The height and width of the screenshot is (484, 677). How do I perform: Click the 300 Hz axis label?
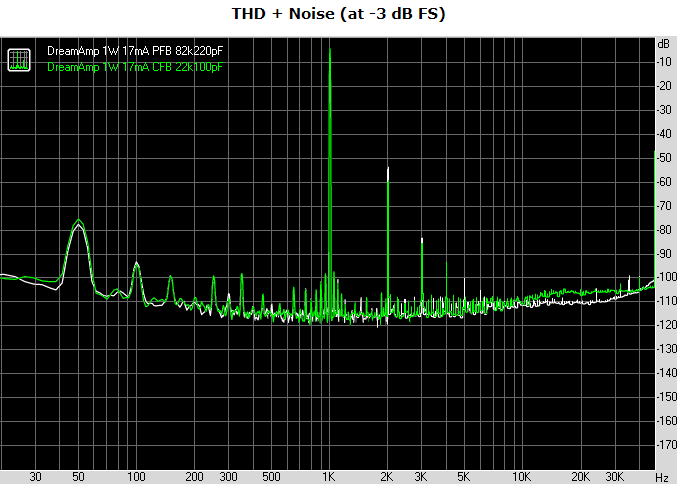point(228,477)
